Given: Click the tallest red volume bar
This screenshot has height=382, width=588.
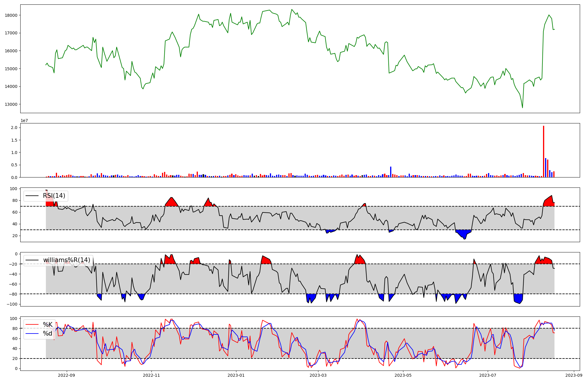Looking at the screenshot, I should coord(544,151).
